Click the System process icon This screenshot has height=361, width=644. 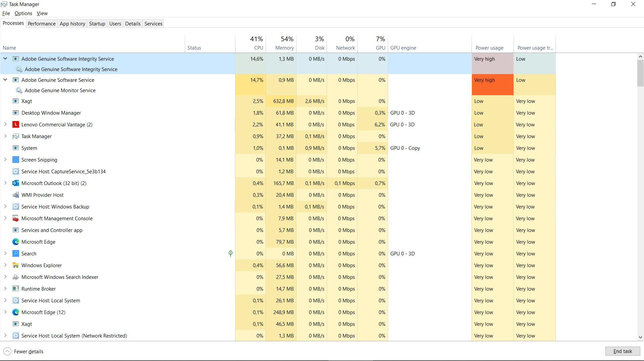[x=15, y=148]
